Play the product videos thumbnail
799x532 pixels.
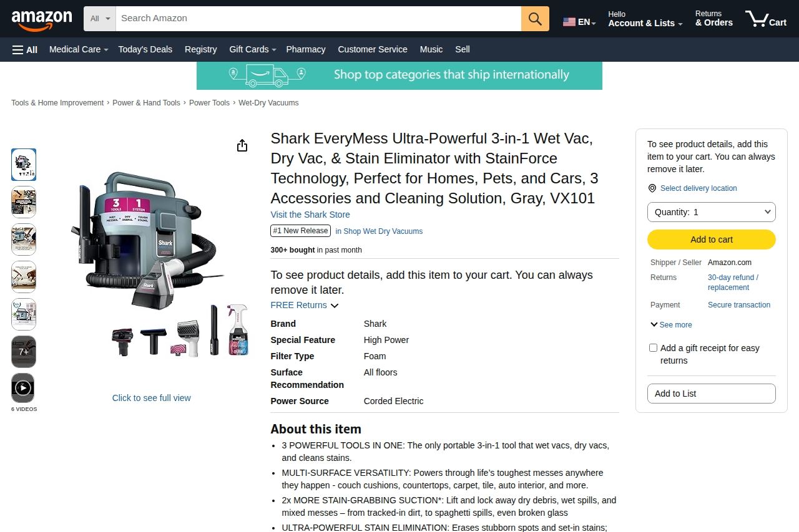23,389
